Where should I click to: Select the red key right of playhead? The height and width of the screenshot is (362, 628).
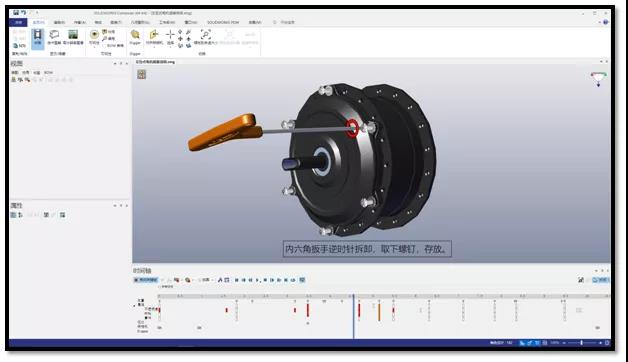[x=359, y=311]
